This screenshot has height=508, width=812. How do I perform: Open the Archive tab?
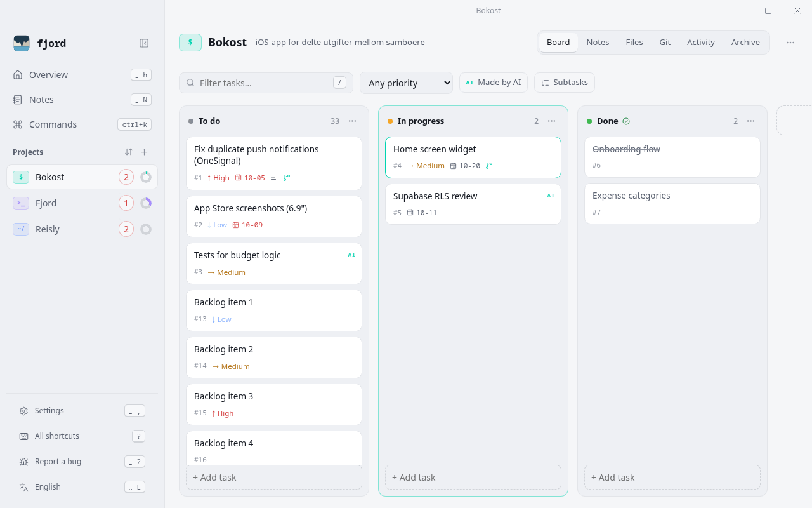pyautogui.click(x=745, y=43)
